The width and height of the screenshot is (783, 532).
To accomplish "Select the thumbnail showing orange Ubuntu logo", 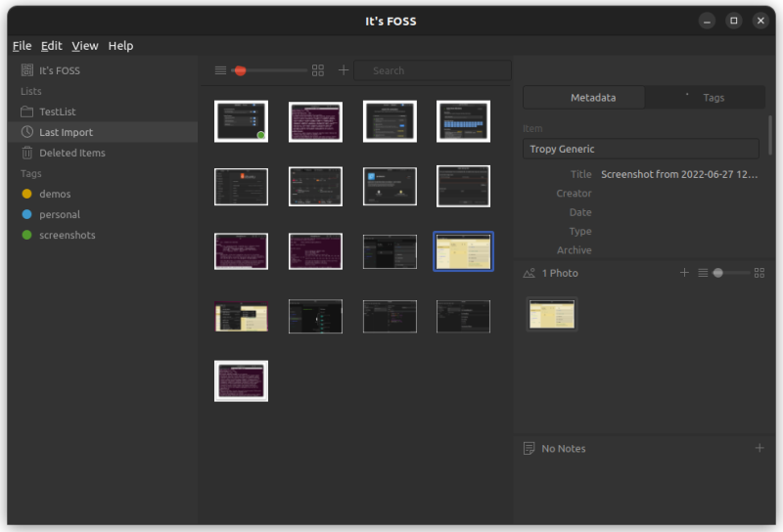I will (241, 187).
